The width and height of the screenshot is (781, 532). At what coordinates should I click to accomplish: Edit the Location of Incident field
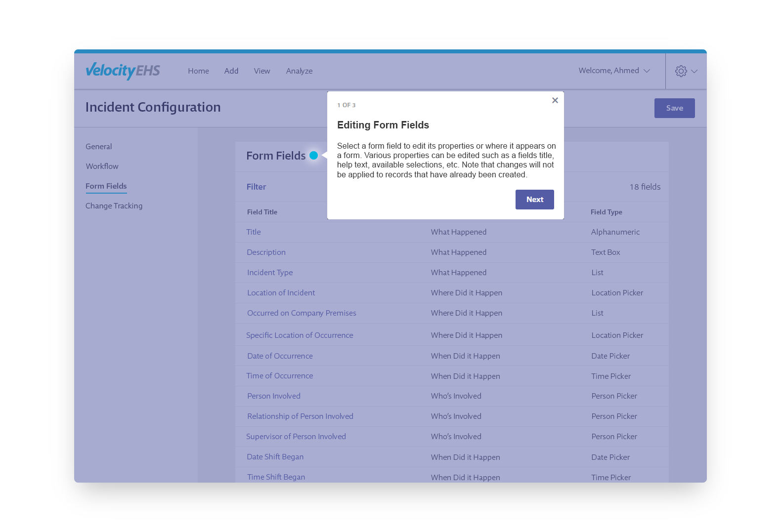pos(281,293)
